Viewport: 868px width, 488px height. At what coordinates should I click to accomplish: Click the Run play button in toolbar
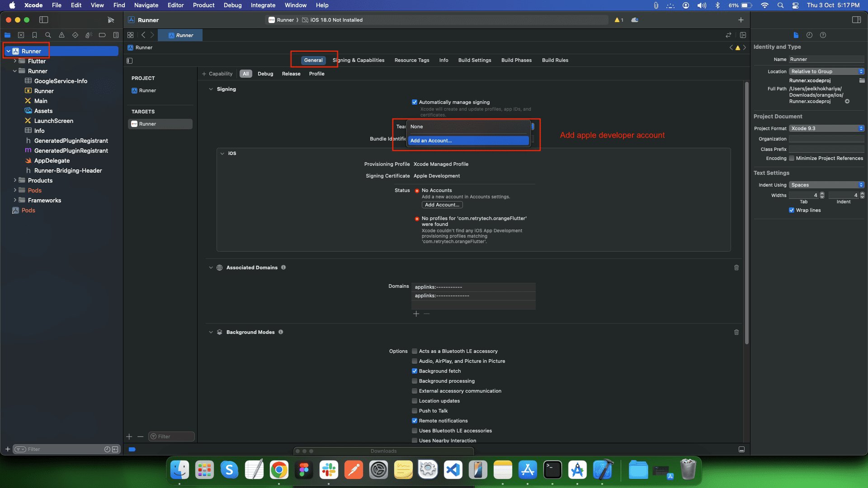pos(111,20)
